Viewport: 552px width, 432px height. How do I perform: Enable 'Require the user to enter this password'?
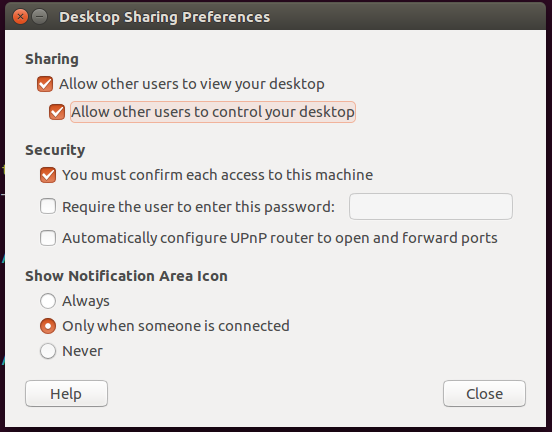tap(48, 206)
